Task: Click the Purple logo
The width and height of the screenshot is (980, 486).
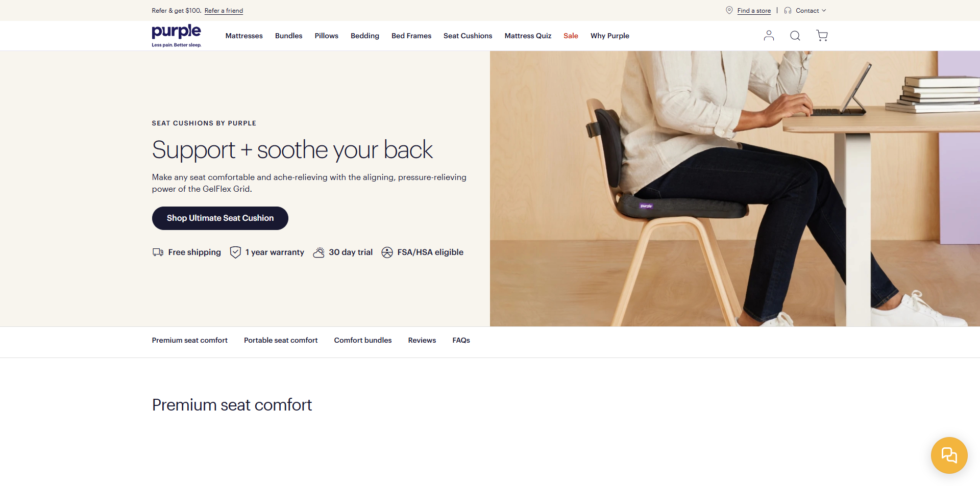Action: point(177,36)
